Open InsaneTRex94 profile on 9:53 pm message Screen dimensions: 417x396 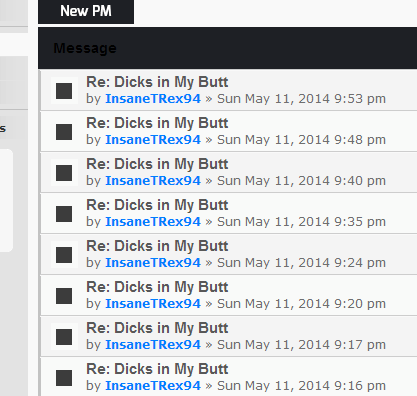pyautogui.click(x=153, y=99)
